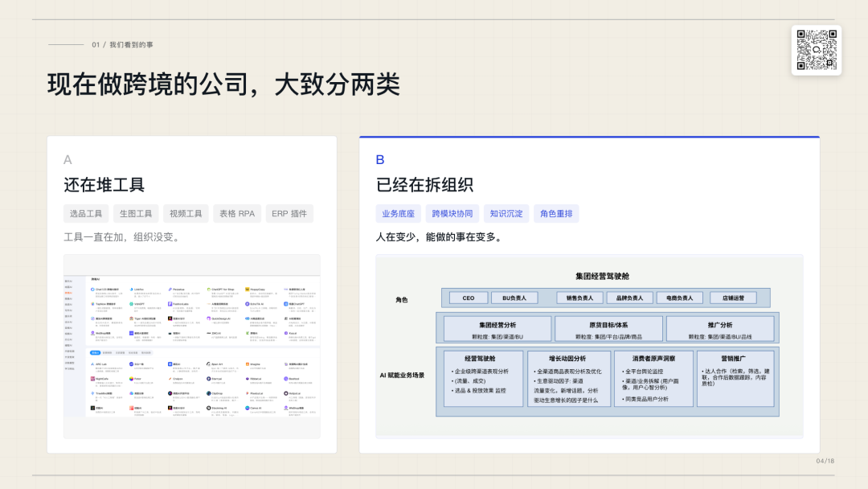This screenshot has height=489, width=868.
Task: Select the 选品工具 tag
Action: (x=86, y=214)
